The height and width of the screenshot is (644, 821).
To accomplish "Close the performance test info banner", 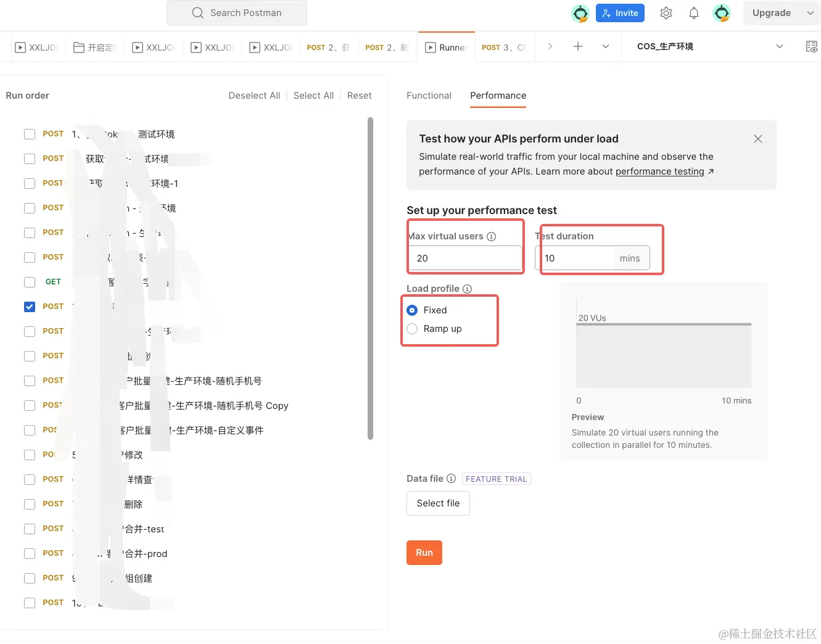I will [x=758, y=139].
